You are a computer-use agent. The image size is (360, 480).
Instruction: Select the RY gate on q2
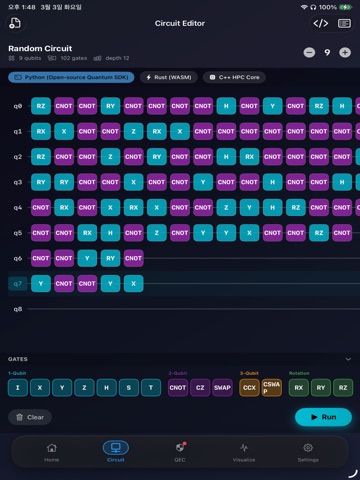157,157
